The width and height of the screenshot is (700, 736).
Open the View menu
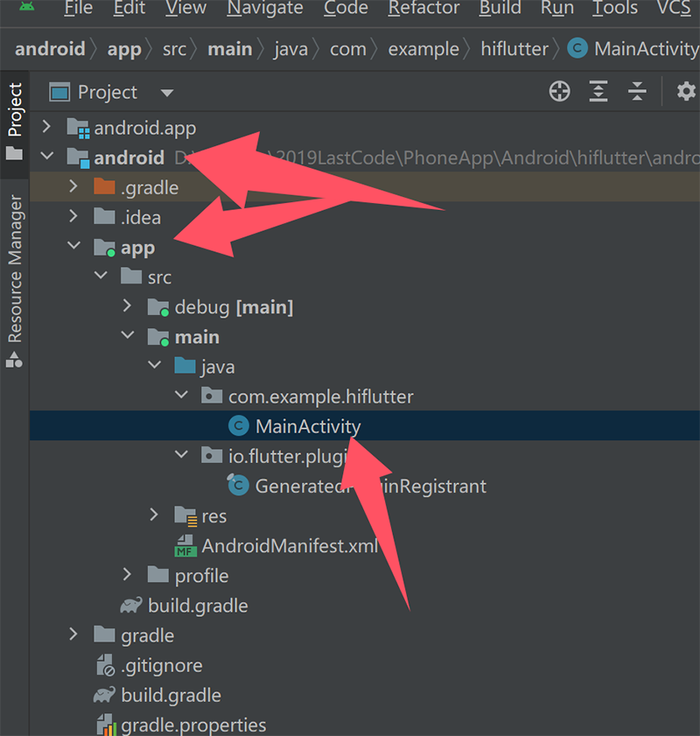point(185,8)
